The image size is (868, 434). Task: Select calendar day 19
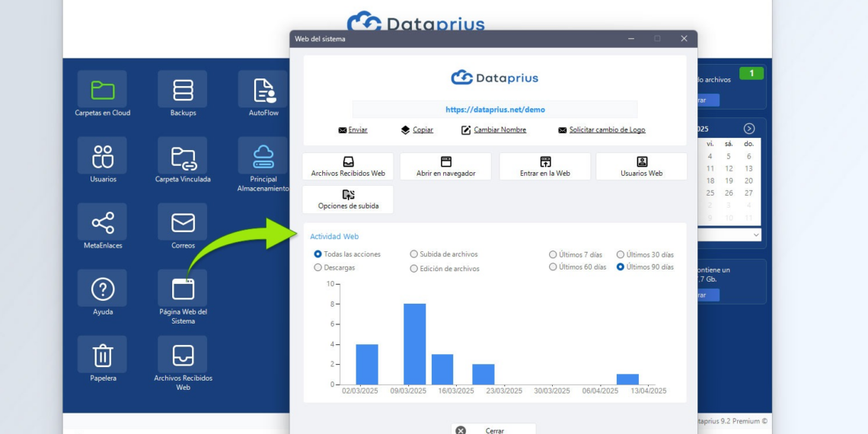pyautogui.click(x=729, y=180)
